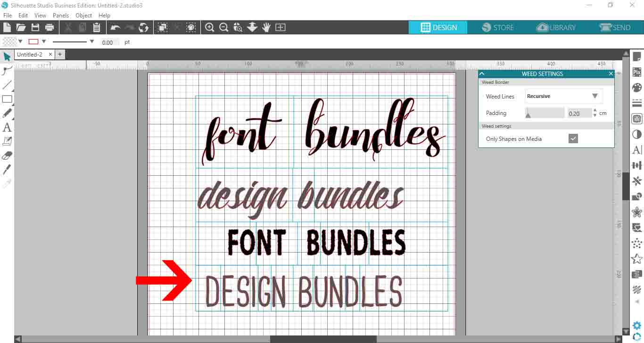This screenshot has width=644, height=343.
Task: Increase padding with the up stepper
Action: pyautogui.click(x=595, y=111)
